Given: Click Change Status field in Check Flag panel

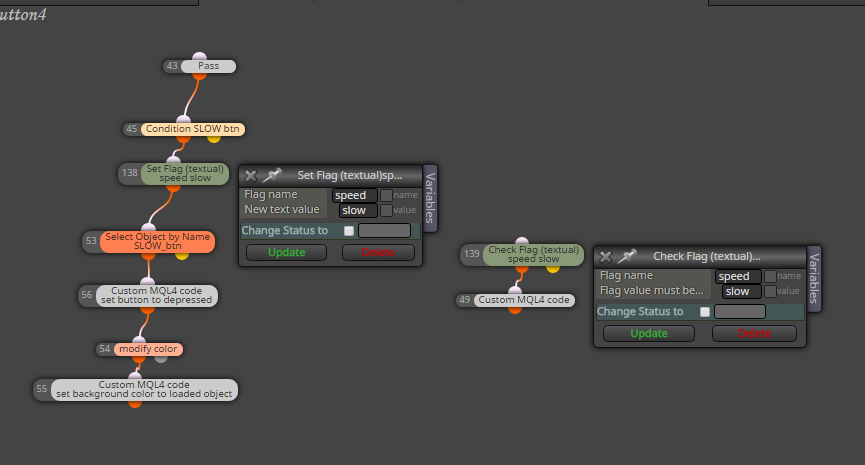Looking at the screenshot, I should point(740,312).
